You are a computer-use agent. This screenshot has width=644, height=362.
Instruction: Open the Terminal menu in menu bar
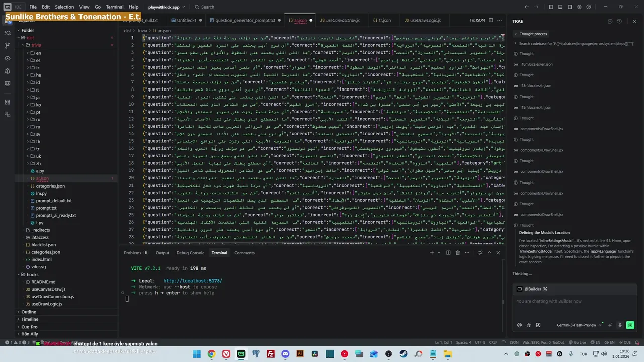[115, 7]
